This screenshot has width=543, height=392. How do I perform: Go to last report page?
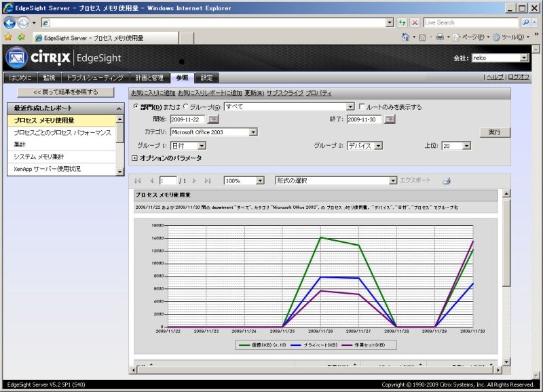[208, 180]
